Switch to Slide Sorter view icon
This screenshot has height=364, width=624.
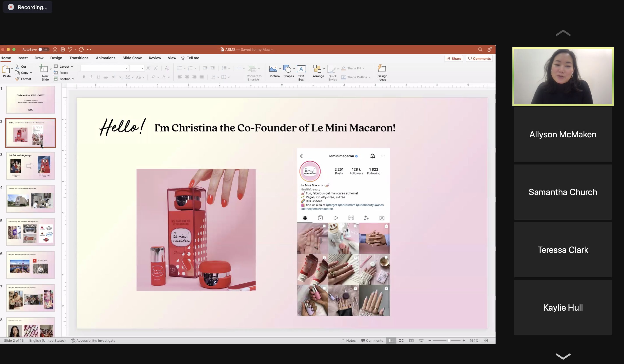click(401, 340)
